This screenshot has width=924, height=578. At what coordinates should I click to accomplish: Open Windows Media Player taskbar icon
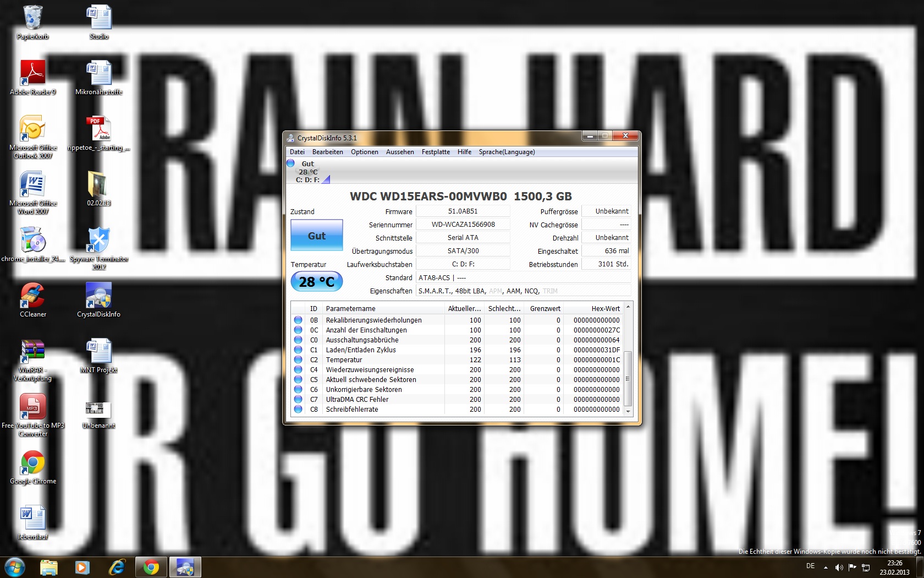click(82, 567)
